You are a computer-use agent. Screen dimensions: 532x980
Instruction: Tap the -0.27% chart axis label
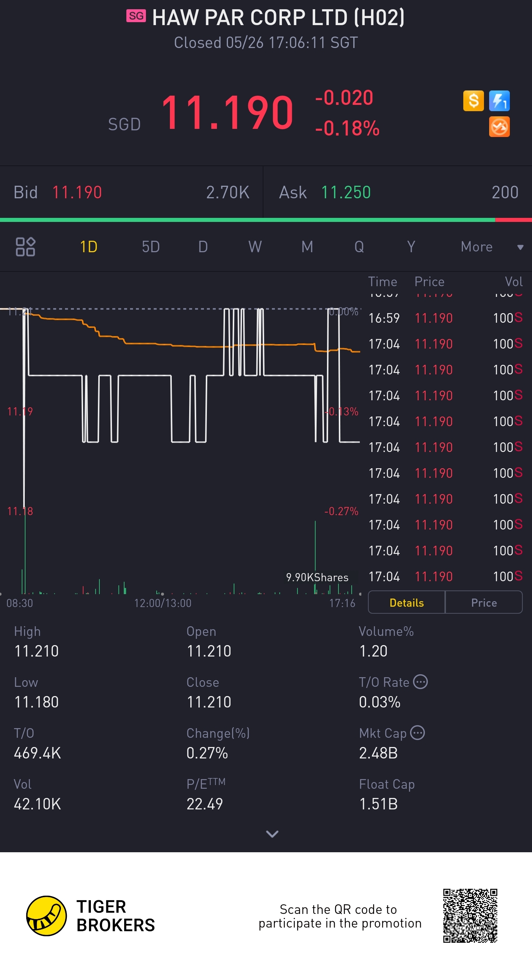pos(341,511)
